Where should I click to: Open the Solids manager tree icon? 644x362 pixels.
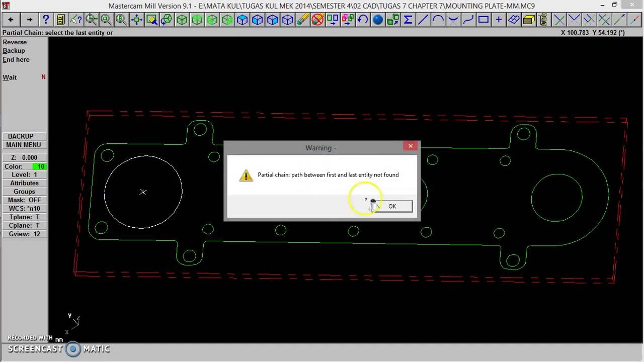[x=544, y=20]
